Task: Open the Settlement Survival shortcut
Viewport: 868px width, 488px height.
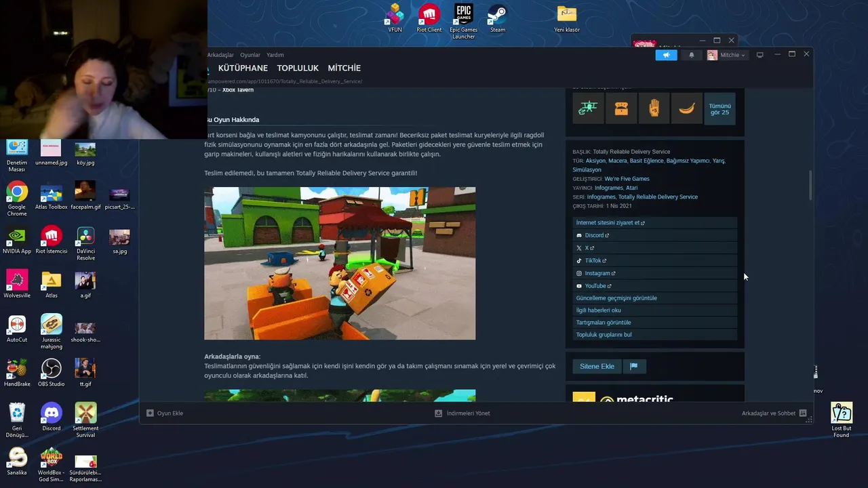Action: click(x=85, y=420)
